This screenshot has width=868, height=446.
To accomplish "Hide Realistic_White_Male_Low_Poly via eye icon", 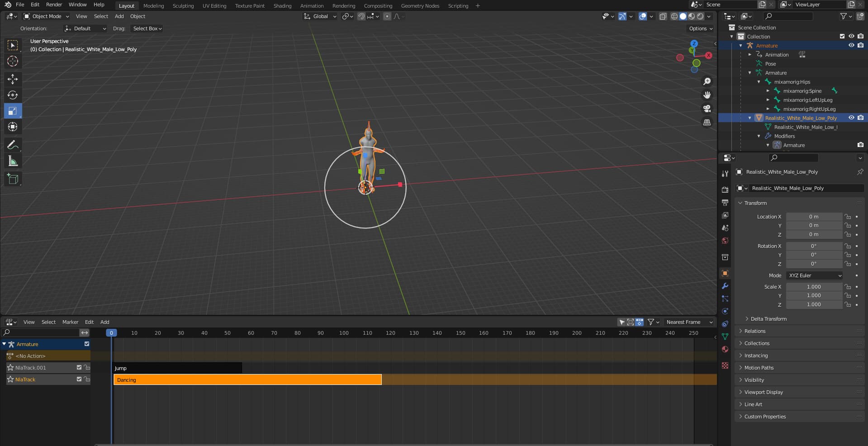I will (851, 118).
